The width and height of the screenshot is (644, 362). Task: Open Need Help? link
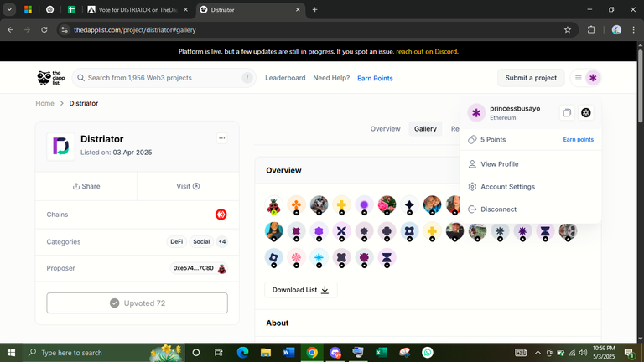click(x=331, y=78)
